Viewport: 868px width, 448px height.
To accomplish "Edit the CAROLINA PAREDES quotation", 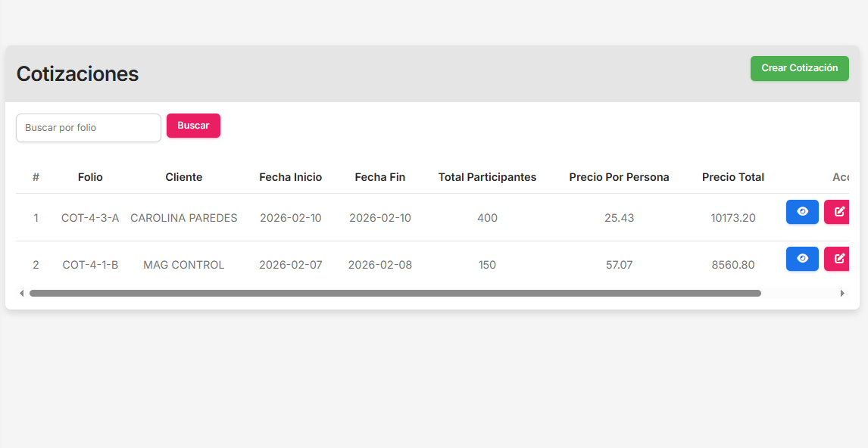I will coord(838,212).
